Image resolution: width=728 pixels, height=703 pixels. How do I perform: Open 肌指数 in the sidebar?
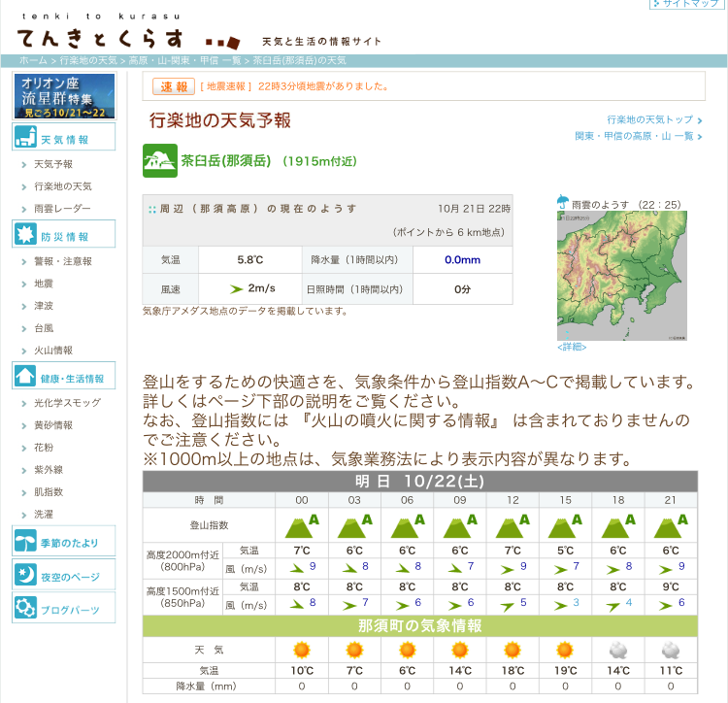coord(49,491)
